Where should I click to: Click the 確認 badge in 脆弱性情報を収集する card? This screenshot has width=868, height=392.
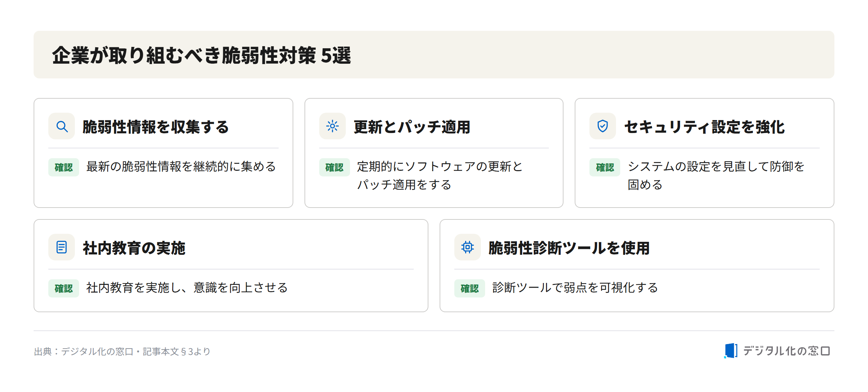point(64,167)
